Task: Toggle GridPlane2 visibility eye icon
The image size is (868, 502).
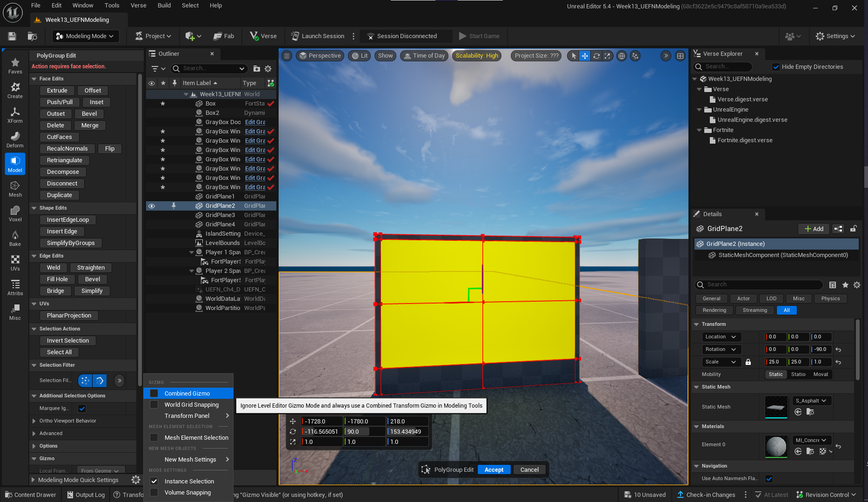Action: tap(152, 205)
